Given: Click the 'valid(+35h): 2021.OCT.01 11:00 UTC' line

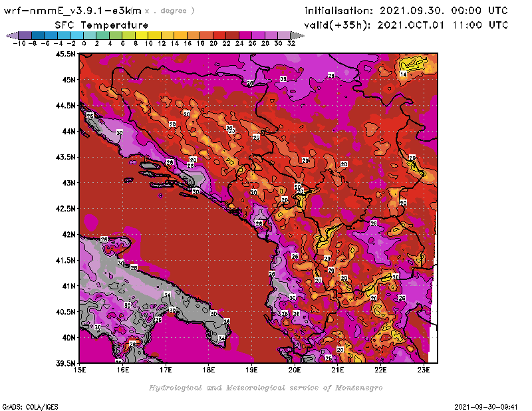Looking at the screenshot, I should click(x=406, y=25).
